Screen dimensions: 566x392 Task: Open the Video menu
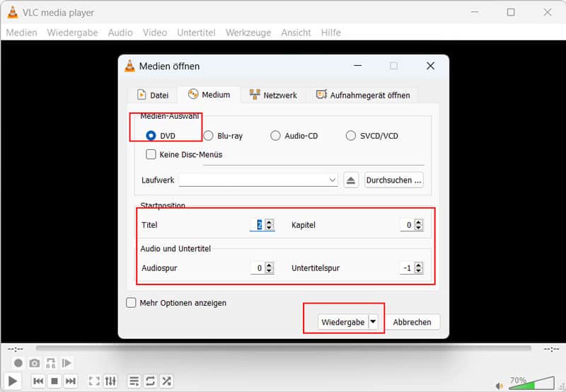(x=155, y=33)
